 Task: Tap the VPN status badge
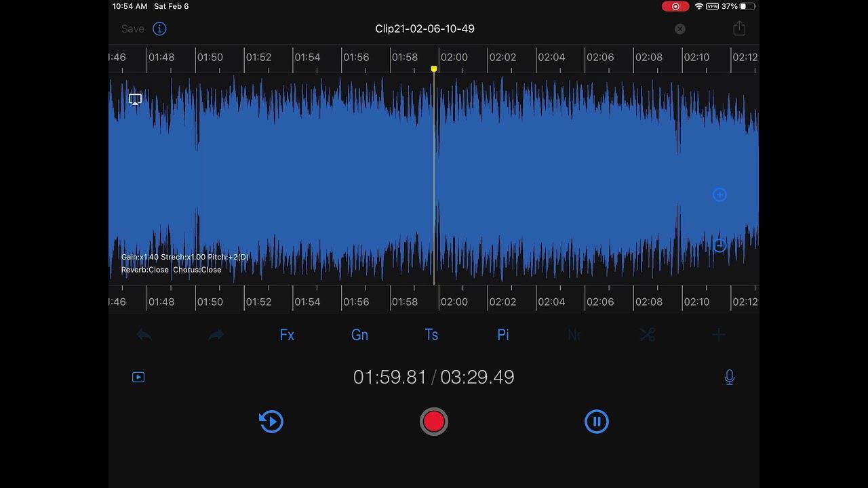click(713, 6)
